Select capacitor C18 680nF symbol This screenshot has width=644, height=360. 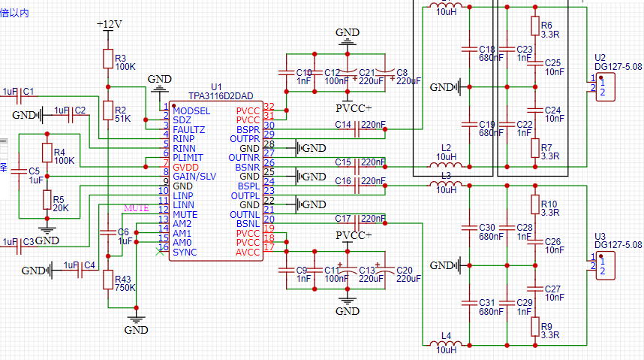coord(469,50)
